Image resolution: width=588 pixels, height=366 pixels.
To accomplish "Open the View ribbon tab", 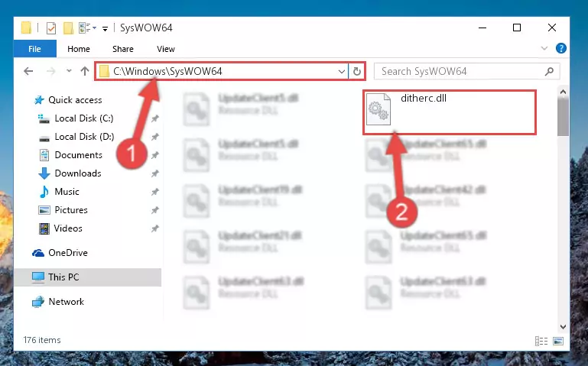I will click(x=166, y=49).
